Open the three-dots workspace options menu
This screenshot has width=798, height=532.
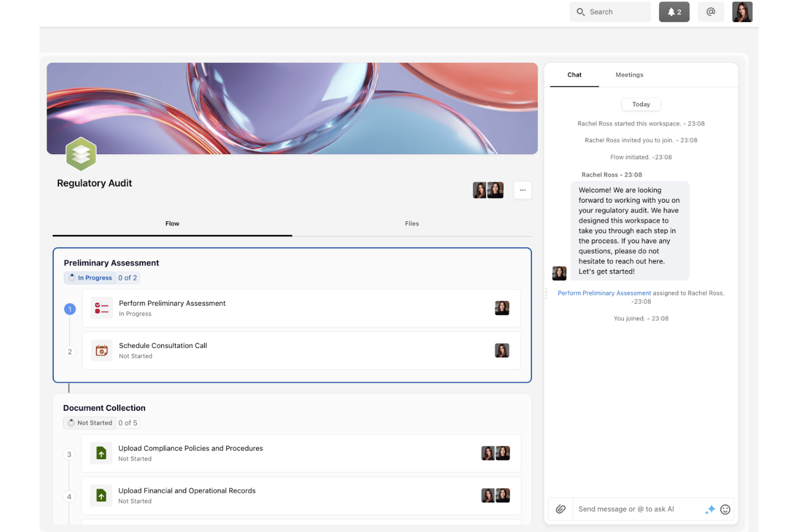coord(522,190)
